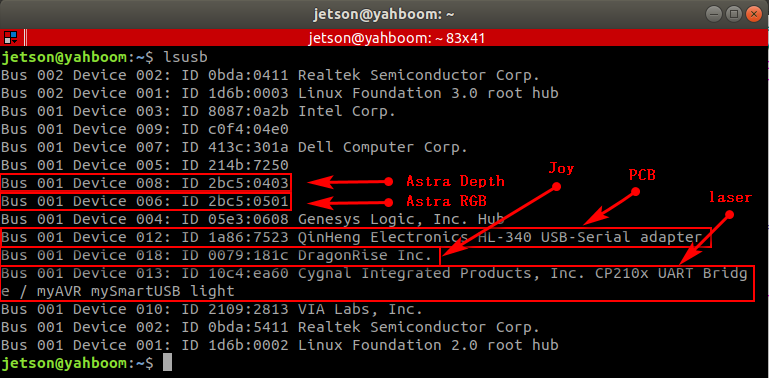Close the terminal window
Viewport: 769px width, 378px height.
point(754,14)
